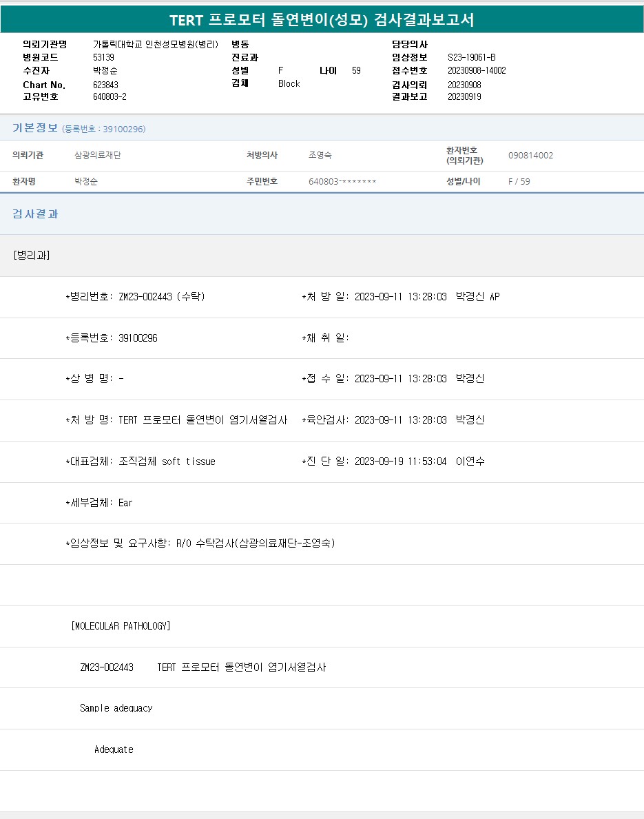Click the 진단일 timestamp 2023-09-19 11:53:04
This screenshot has width=644, height=819.
[400, 462]
